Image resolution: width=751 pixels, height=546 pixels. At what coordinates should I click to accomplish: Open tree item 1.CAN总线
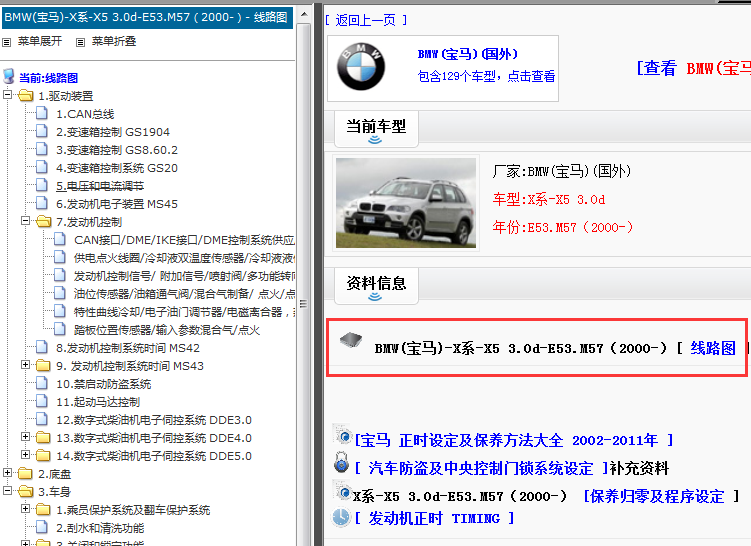(x=85, y=114)
